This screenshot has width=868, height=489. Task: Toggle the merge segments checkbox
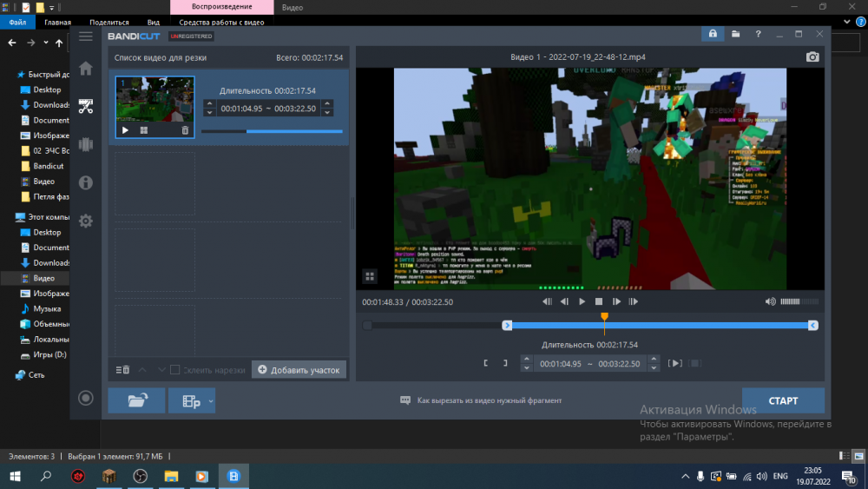[175, 369]
